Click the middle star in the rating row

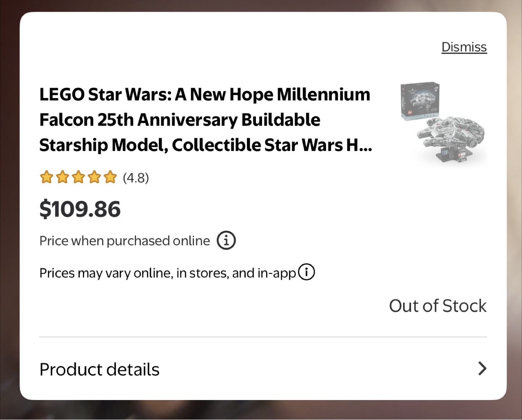click(78, 177)
